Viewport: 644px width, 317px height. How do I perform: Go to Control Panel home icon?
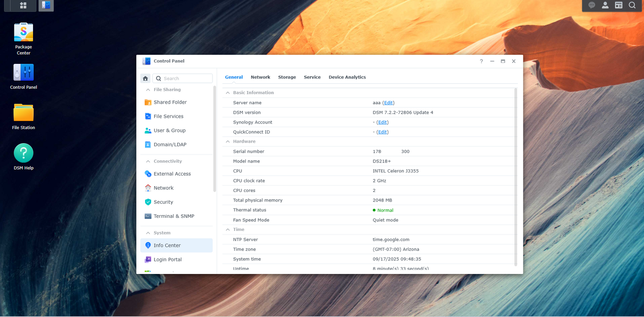pyautogui.click(x=145, y=78)
